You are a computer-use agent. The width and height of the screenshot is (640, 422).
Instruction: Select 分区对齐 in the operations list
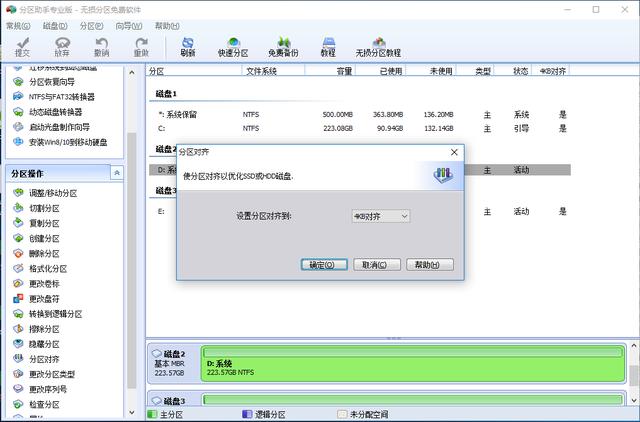[x=36, y=359]
